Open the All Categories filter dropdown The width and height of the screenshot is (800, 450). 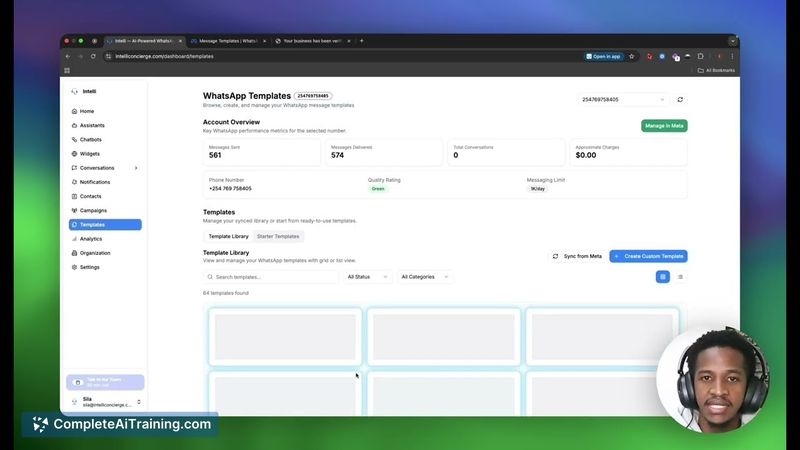click(424, 277)
